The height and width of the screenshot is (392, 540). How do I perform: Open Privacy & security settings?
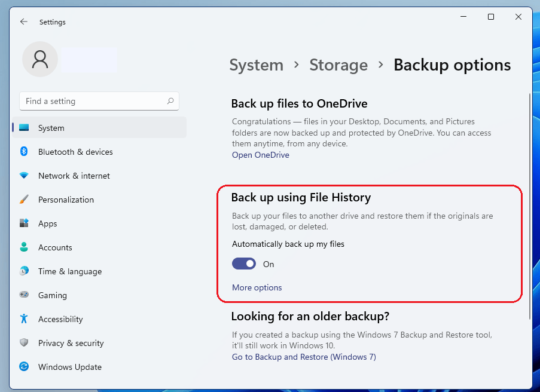[71, 343]
